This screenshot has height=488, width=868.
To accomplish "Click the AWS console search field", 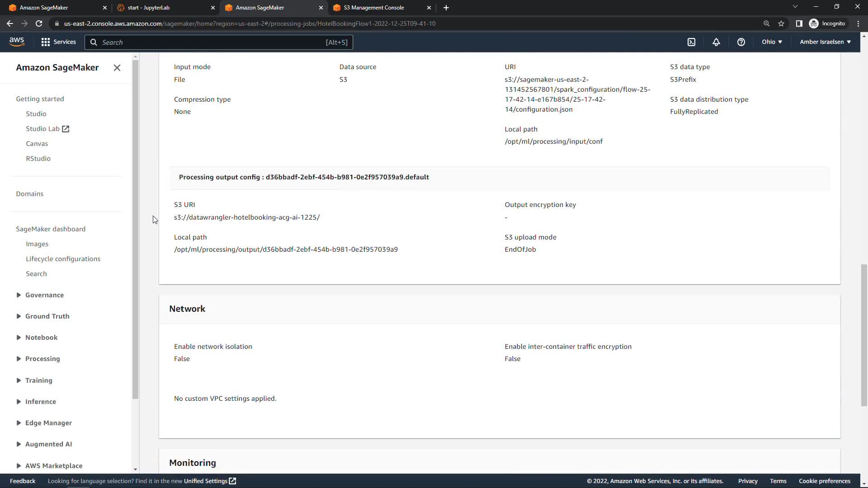I will click(212, 42).
